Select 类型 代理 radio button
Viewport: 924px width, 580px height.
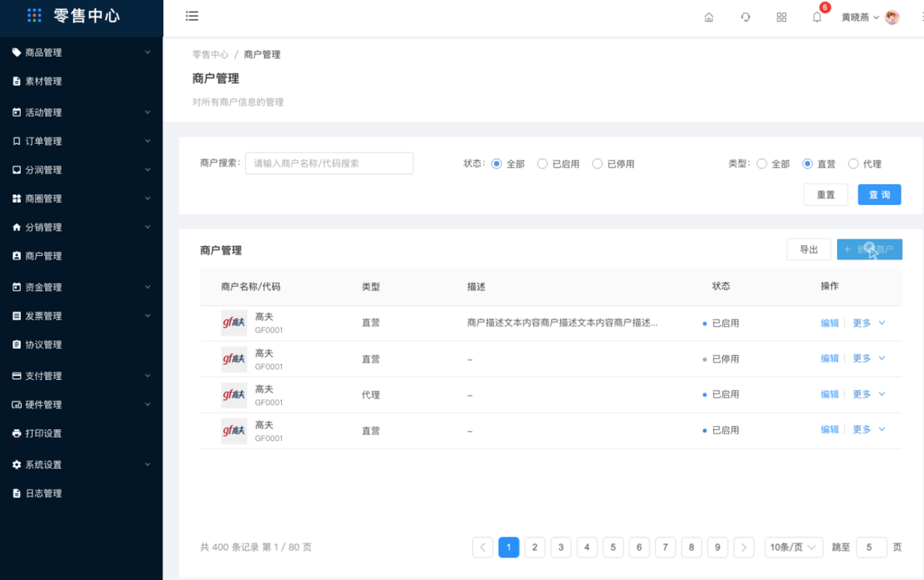[x=854, y=164]
